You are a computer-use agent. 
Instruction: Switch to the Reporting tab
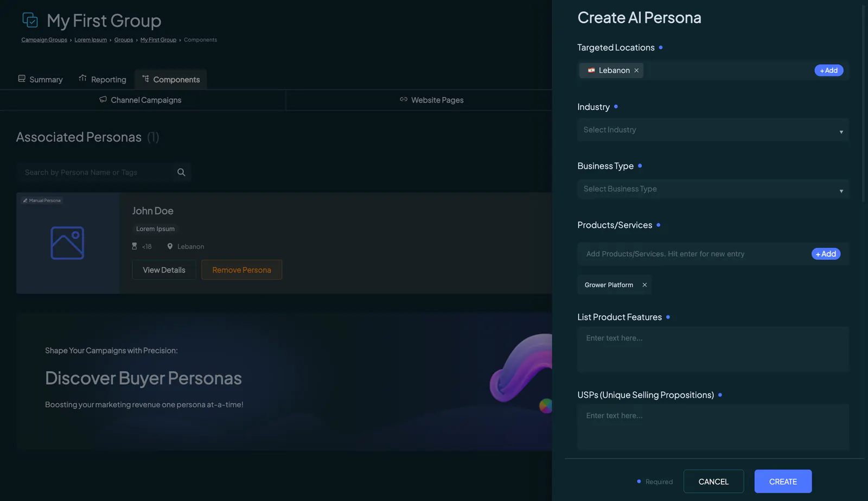103,79
